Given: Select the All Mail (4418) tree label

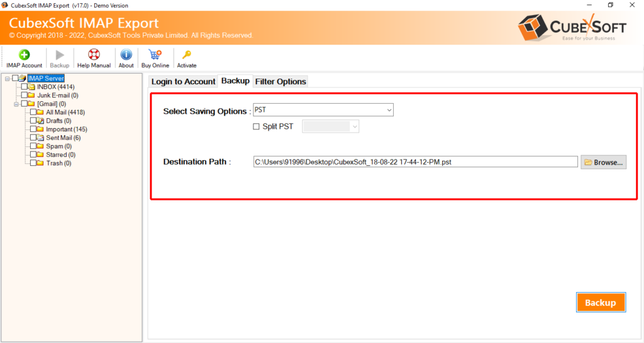Looking at the screenshot, I should click(65, 112).
